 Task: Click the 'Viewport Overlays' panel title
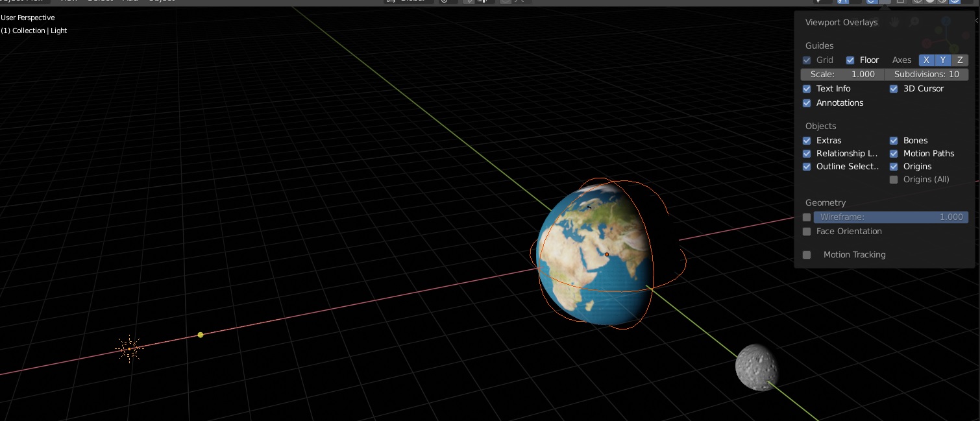tap(841, 22)
